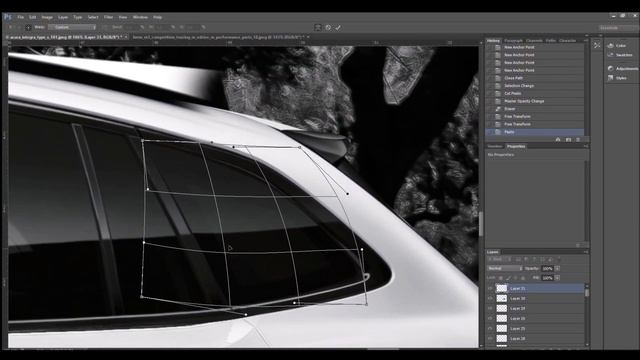Open the Opacity slider dropdown arrow
Screen dimensions: 640x360
tap(557, 268)
